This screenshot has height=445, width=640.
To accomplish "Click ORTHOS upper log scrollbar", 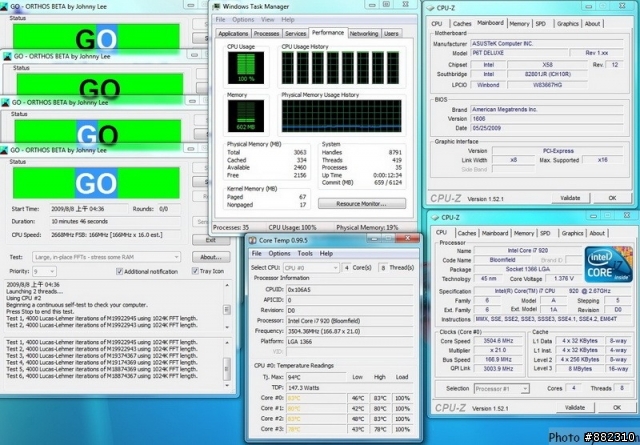I will point(227,305).
